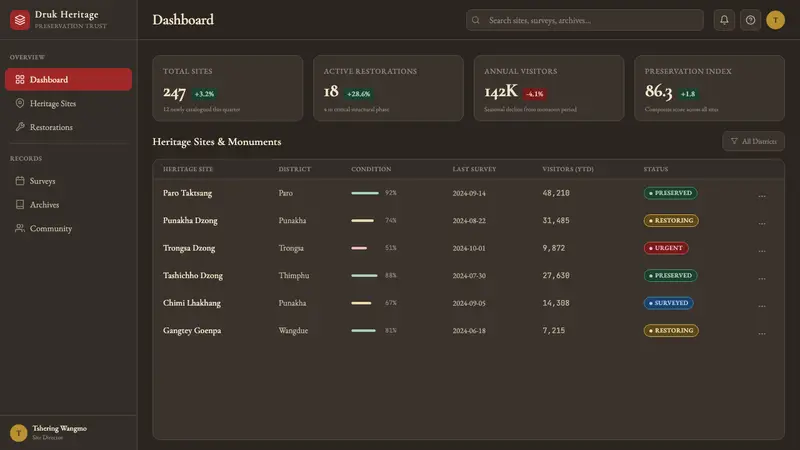
Task: Select Tashichho Dzong site name
Action: pyautogui.click(x=193, y=276)
